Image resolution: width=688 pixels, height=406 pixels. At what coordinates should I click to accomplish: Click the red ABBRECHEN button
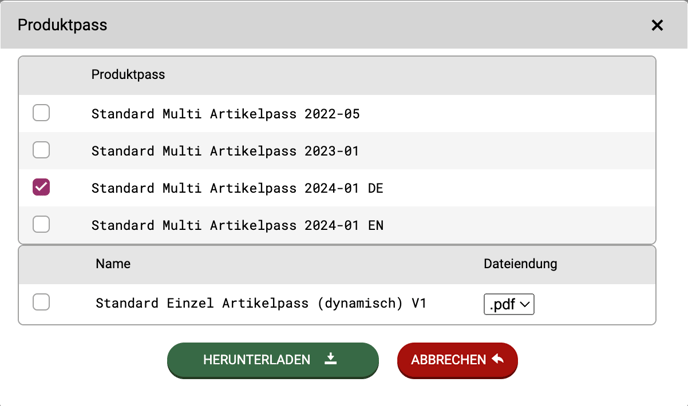[458, 360]
